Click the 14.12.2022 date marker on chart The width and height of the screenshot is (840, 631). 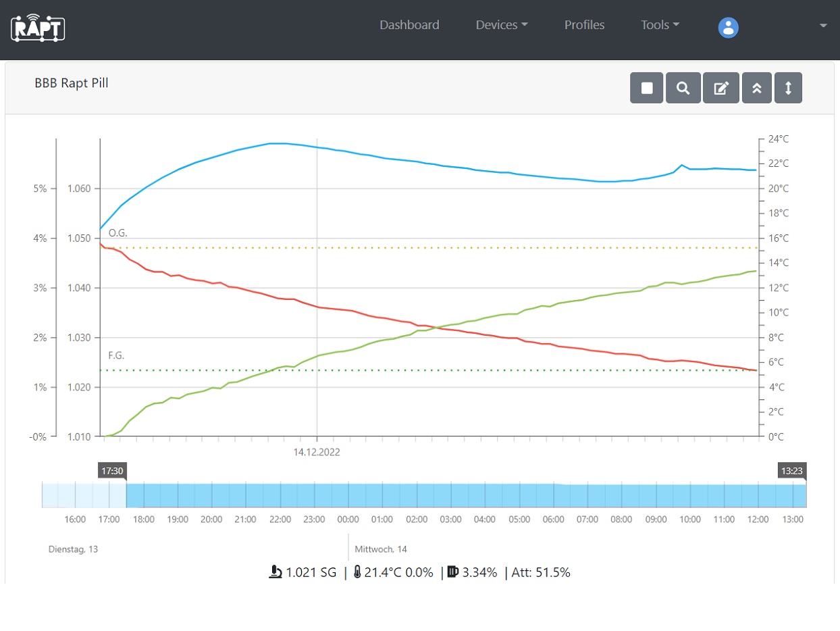pyautogui.click(x=317, y=452)
